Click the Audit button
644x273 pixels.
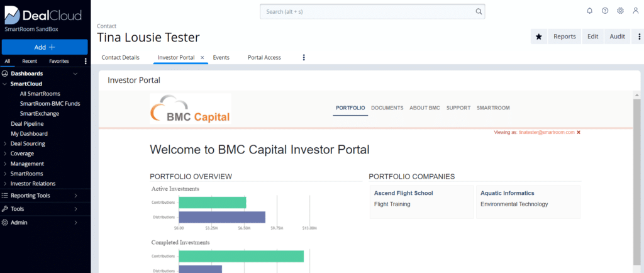(617, 36)
